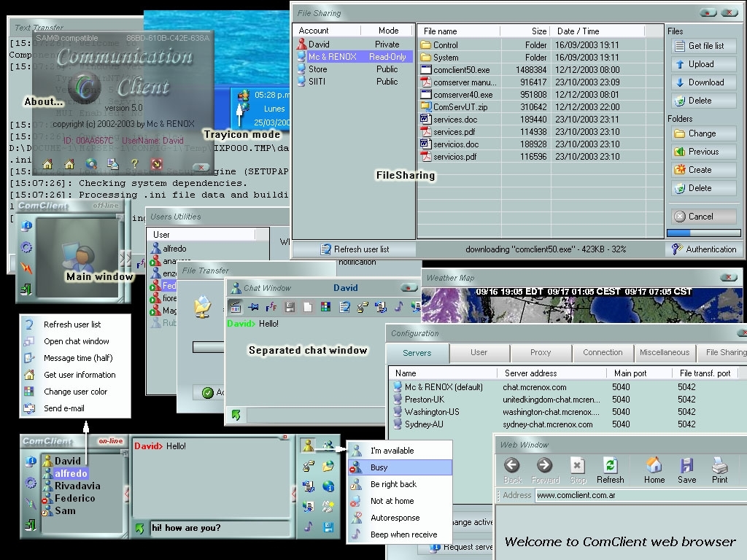Choose Refresh user list in context menu
Screen dimensions: 747x560
[75, 324]
